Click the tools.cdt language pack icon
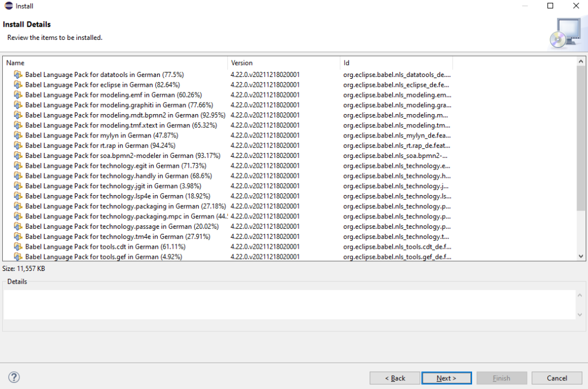 pyautogui.click(x=18, y=247)
